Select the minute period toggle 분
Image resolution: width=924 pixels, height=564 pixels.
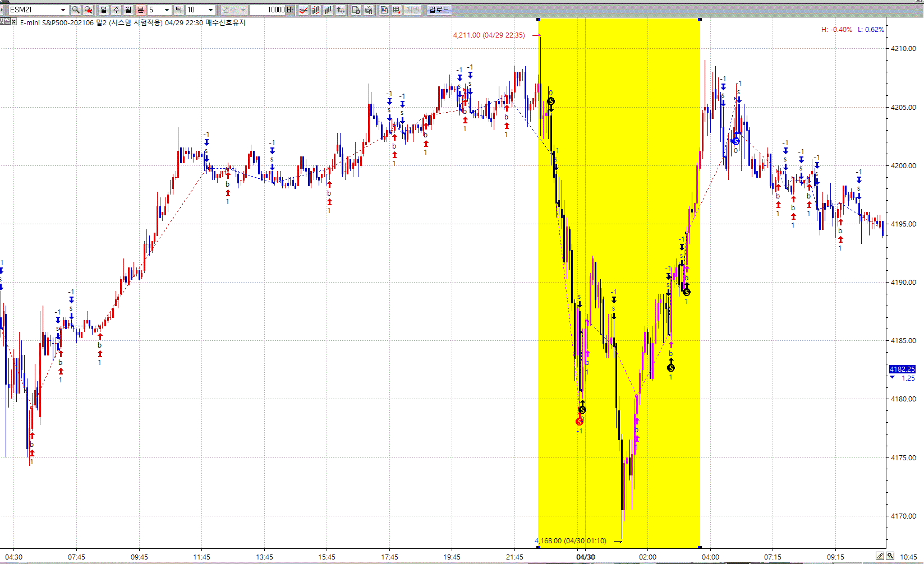coord(141,10)
